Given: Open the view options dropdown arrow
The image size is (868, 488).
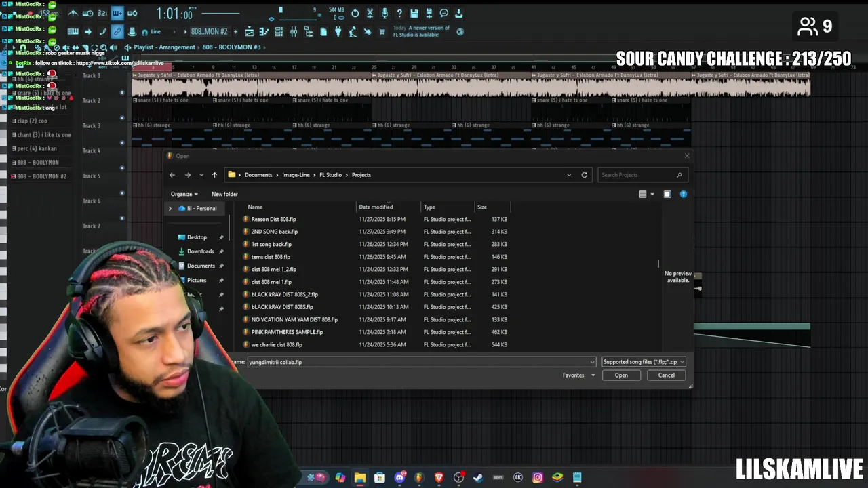Looking at the screenshot, I should pos(652,195).
